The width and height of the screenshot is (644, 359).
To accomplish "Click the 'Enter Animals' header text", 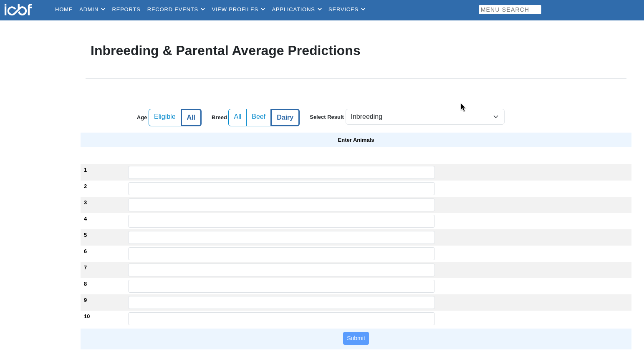I will click(x=356, y=140).
